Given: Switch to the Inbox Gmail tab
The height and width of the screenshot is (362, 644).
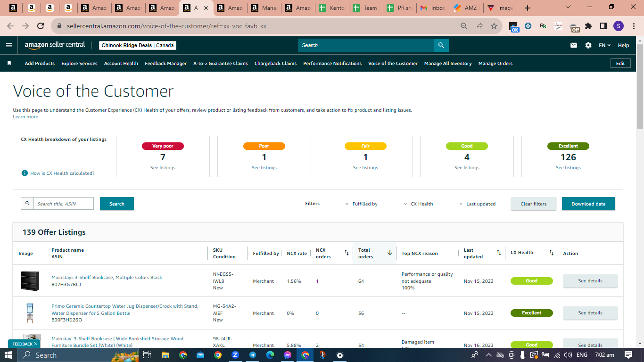Looking at the screenshot, I should point(433,8).
